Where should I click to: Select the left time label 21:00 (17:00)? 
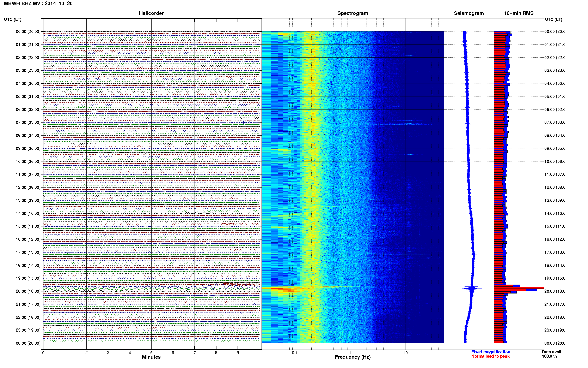[x=28, y=304]
